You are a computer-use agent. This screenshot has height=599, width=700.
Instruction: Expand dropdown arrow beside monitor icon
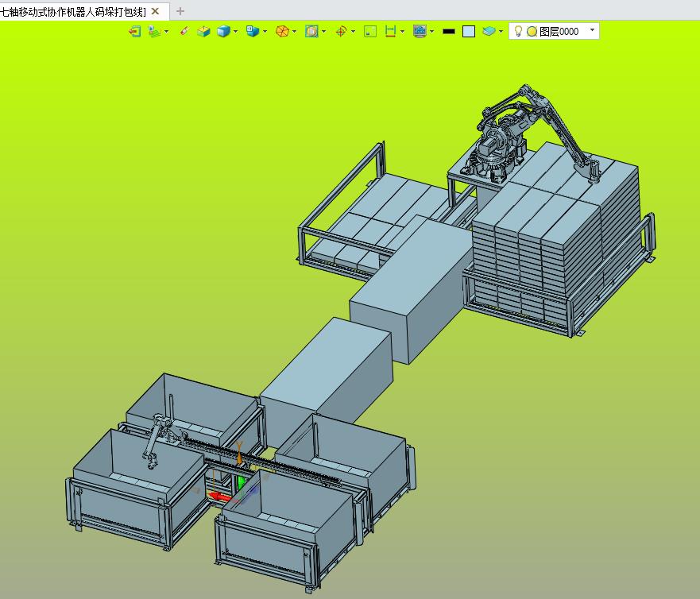pyautogui.click(x=431, y=32)
